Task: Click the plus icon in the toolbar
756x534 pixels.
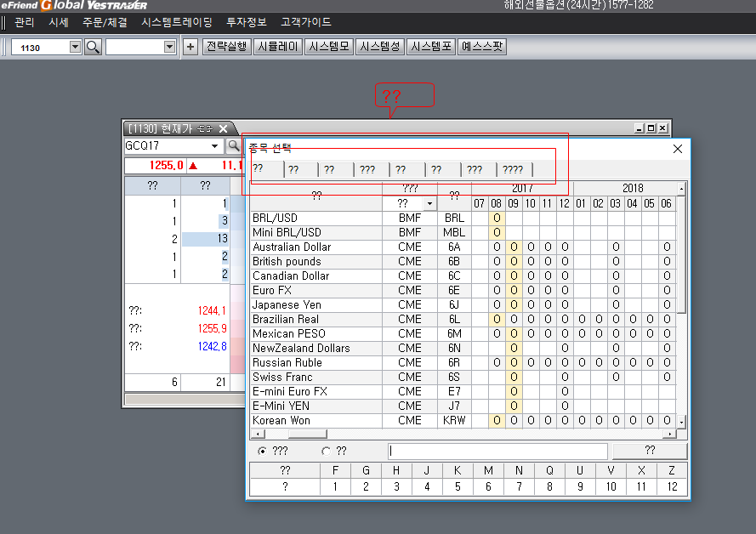Action: pyautogui.click(x=190, y=47)
